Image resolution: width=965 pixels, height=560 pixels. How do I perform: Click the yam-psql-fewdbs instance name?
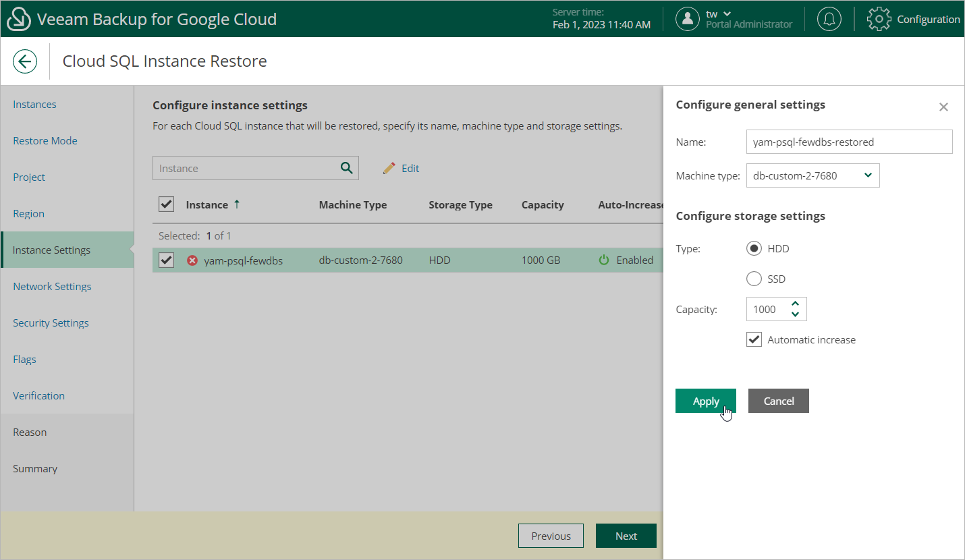tap(244, 260)
